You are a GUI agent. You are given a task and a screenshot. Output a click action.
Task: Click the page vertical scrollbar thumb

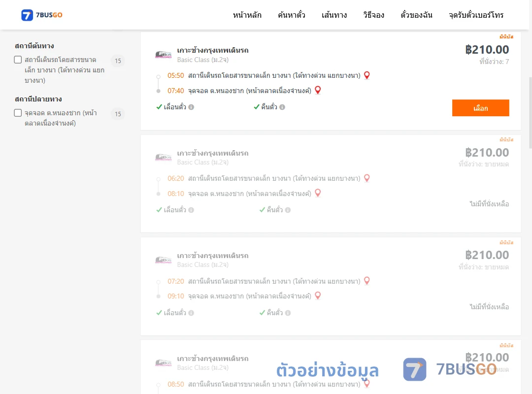(x=531, y=113)
